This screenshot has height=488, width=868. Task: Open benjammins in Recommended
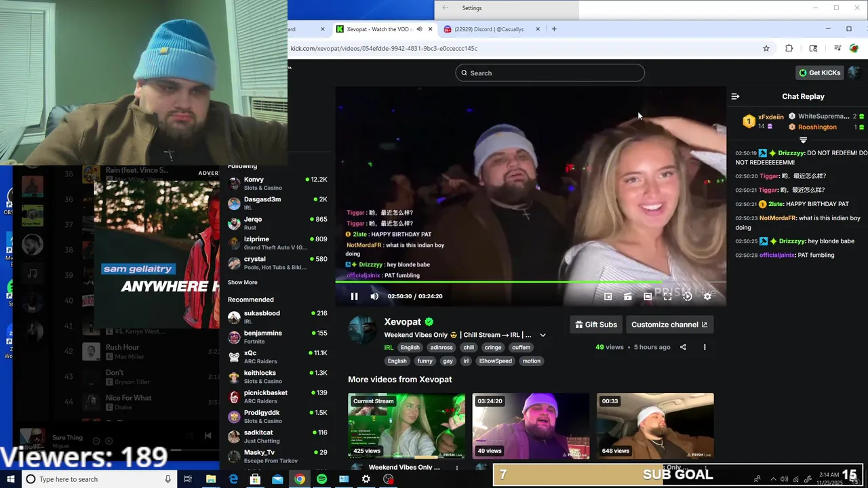pyautogui.click(x=277, y=337)
